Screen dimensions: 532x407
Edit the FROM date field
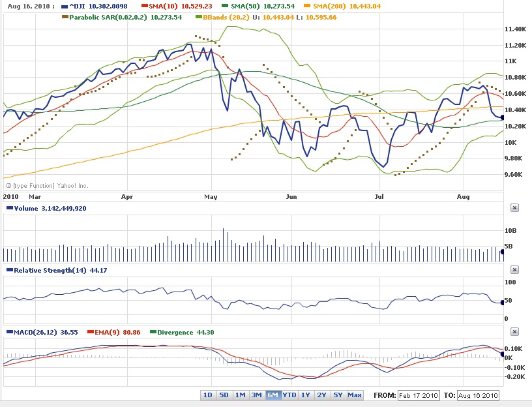click(419, 395)
